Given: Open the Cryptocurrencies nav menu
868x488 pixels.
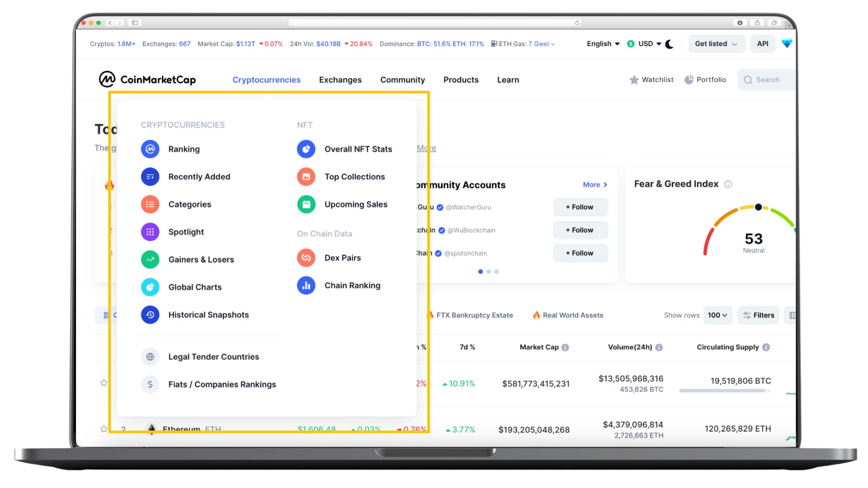Looking at the screenshot, I should pyautogui.click(x=266, y=80).
